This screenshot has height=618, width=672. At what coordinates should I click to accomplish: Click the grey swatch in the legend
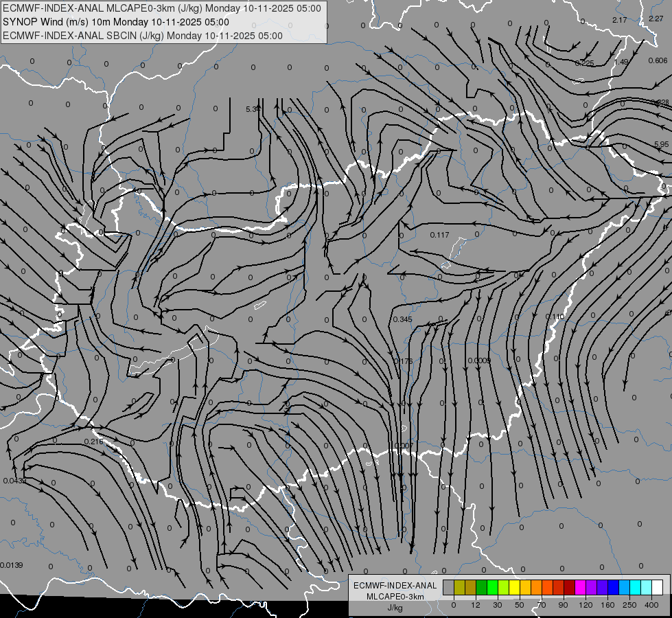pos(448,588)
